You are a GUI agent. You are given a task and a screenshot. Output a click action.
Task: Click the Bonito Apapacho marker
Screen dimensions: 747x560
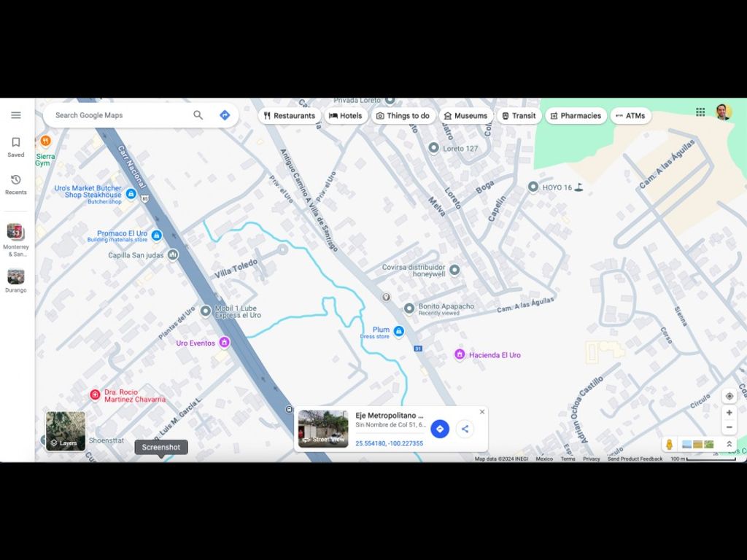pyautogui.click(x=409, y=308)
